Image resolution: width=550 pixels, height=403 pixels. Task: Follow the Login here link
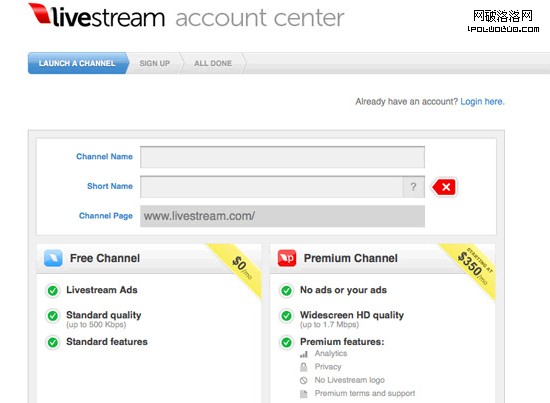click(x=482, y=102)
